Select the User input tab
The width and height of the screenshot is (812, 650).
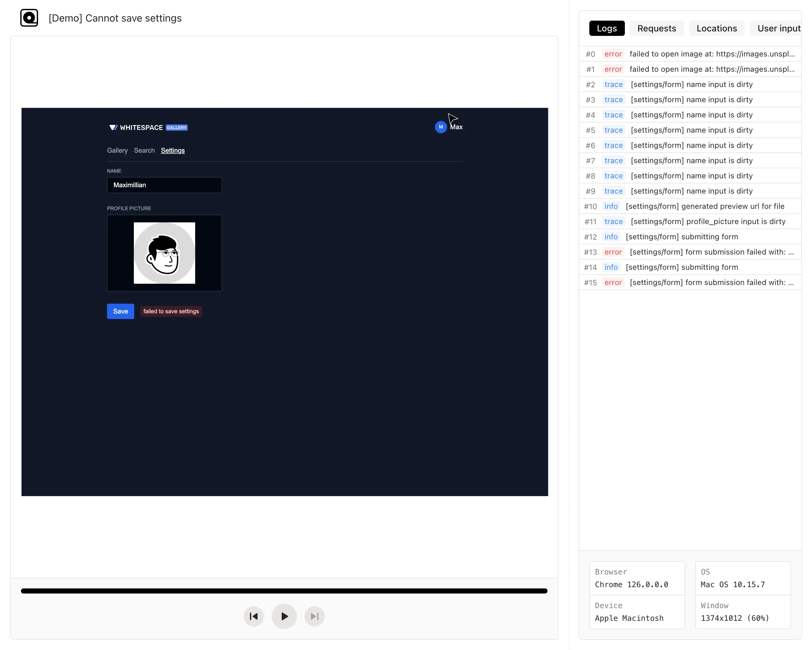778,28
